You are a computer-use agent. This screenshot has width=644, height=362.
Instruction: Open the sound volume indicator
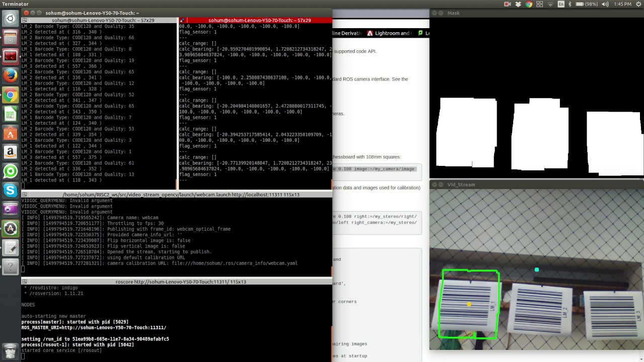(x=605, y=4)
